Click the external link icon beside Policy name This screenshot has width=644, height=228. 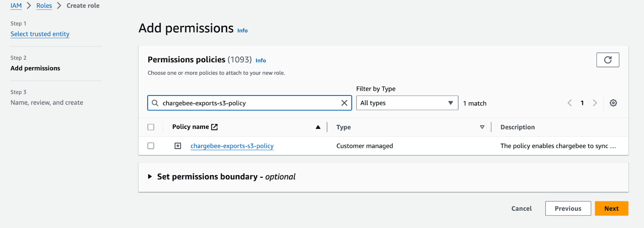[x=215, y=127]
